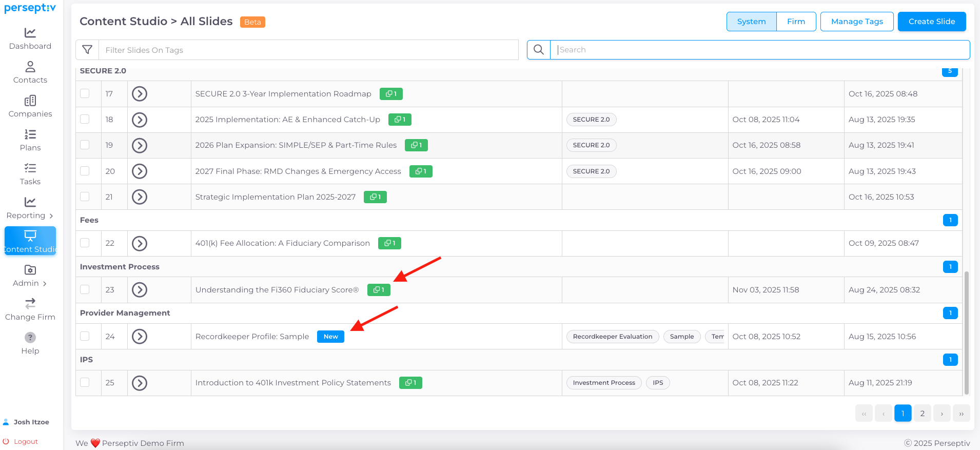Click the slides list vertical scrollbar
The height and width of the screenshot is (450, 980).
click(x=967, y=332)
